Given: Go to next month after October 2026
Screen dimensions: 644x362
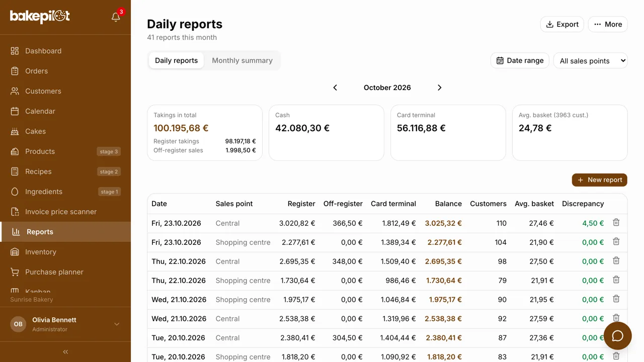Looking at the screenshot, I should (439, 87).
